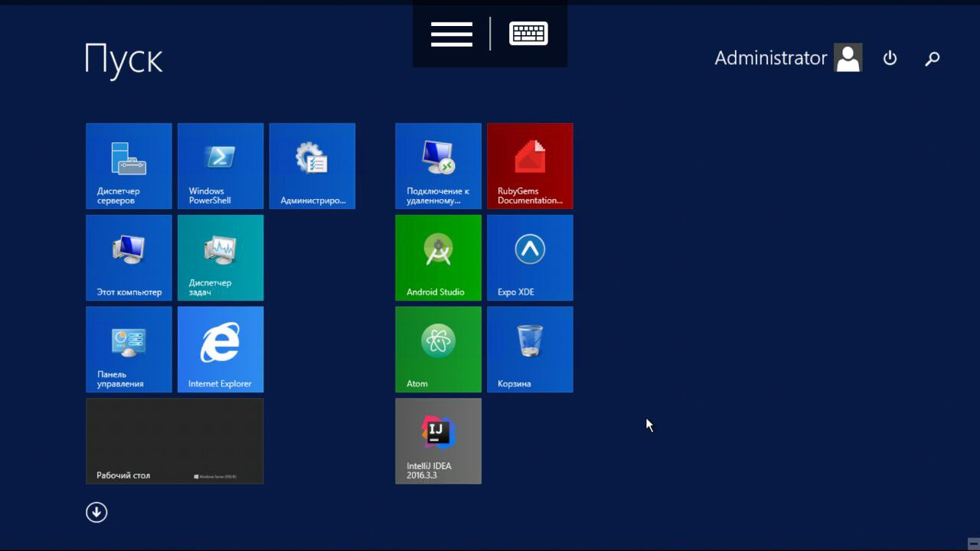Viewport: 980px width, 551px height.
Task: Launch Диспетчер задач tile
Action: (x=220, y=258)
